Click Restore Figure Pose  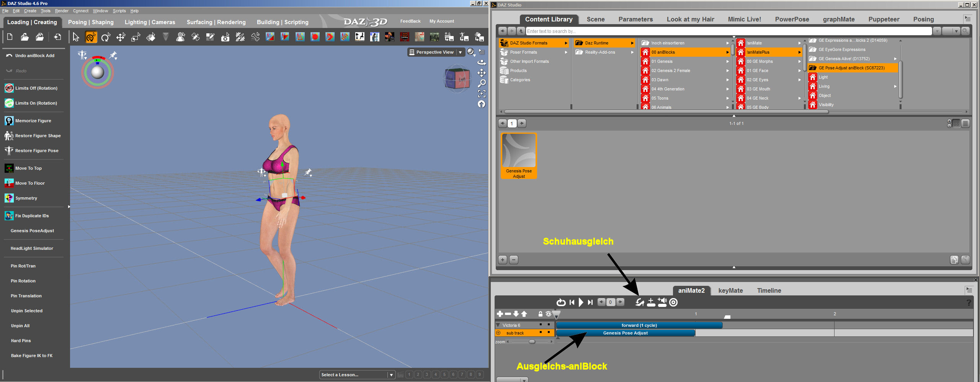[x=31, y=151]
